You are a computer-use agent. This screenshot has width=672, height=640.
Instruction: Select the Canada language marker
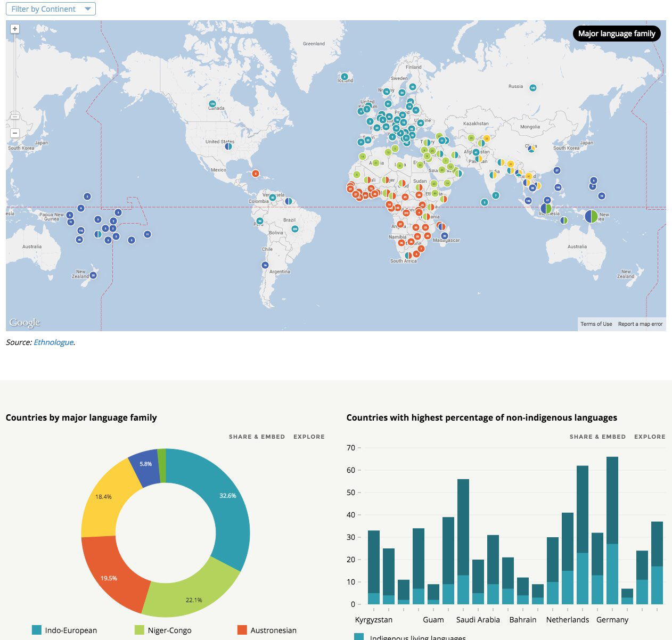(x=212, y=104)
